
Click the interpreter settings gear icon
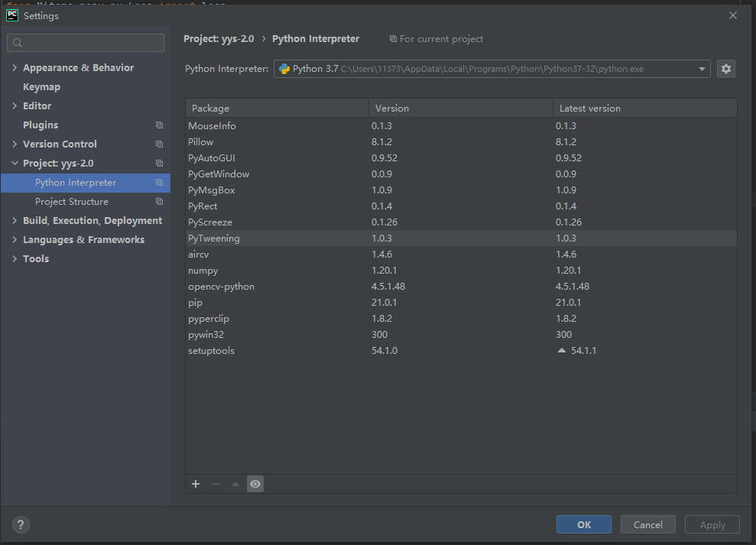pyautogui.click(x=725, y=69)
